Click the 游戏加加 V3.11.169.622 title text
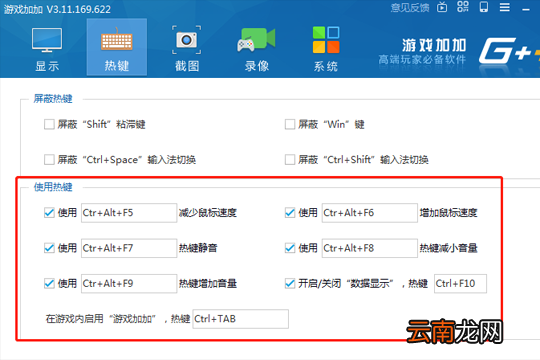 [57, 9]
